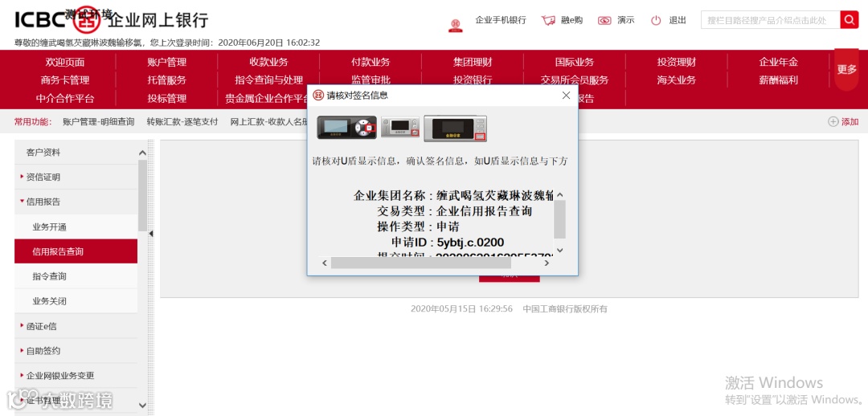Image resolution: width=868 pixels, height=416 pixels.
Task: Click the ICBC logo in the header
Action: tap(58, 20)
